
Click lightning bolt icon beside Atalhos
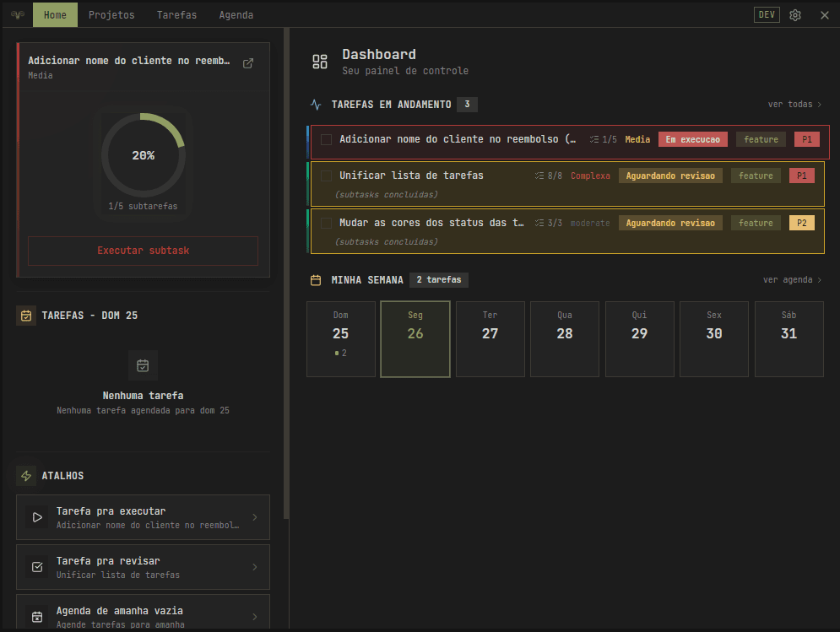[x=26, y=476]
